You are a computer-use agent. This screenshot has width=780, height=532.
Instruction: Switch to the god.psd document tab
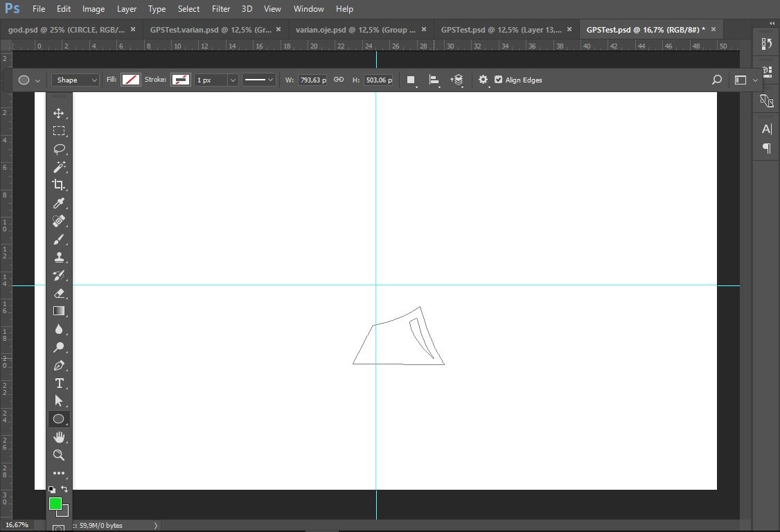(x=67, y=30)
